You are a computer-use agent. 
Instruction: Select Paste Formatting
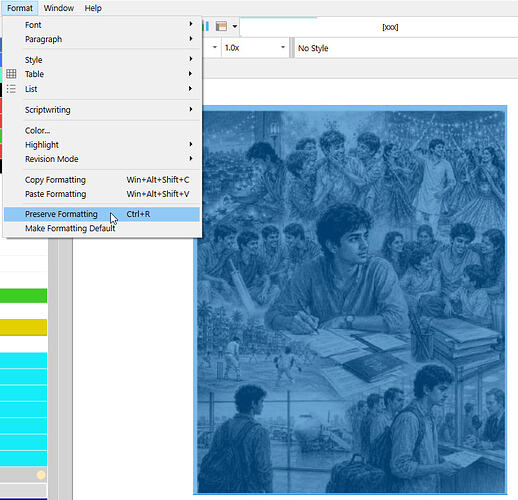point(102,194)
